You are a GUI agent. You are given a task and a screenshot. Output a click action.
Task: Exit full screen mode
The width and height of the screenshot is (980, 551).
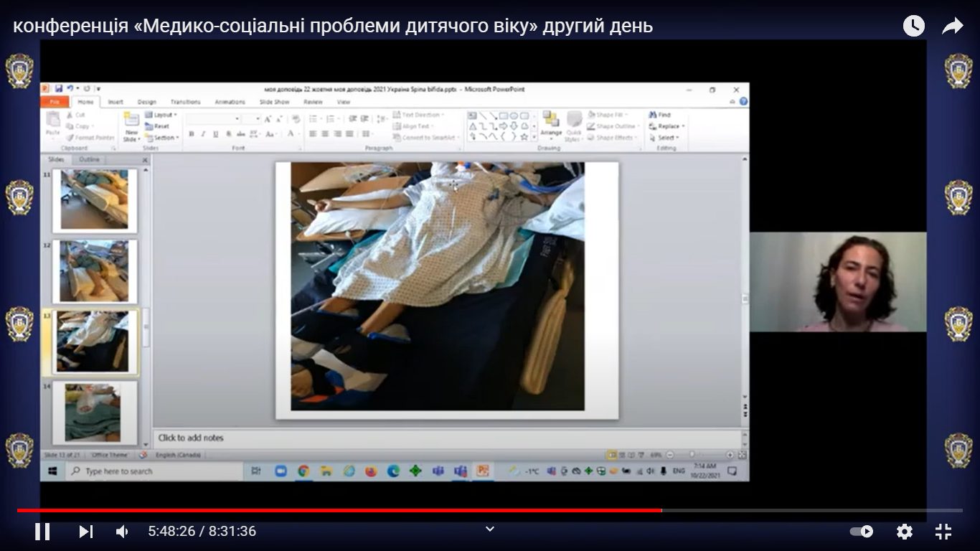tap(943, 532)
